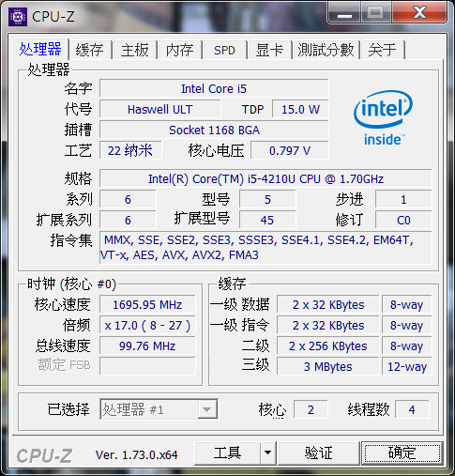
Task: Minimize the CPU-Z window
Action: [x=344, y=13]
